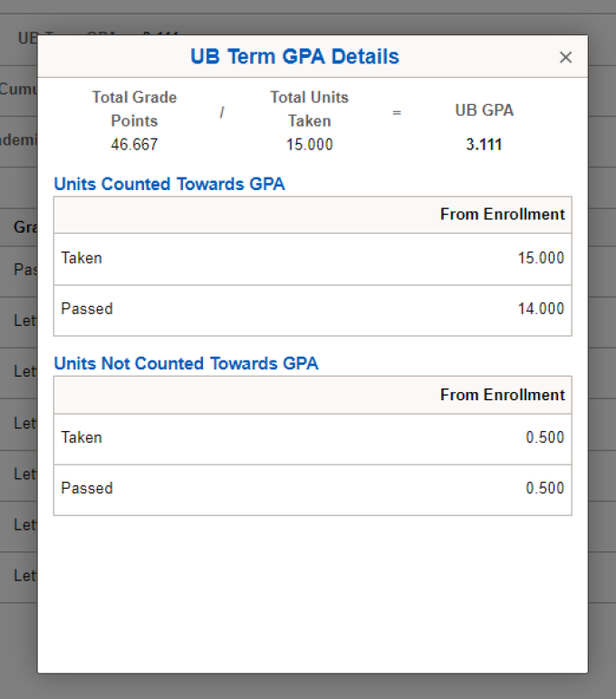Select the 0.500 Taken cell in Not Counted table

tap(544, 437)
